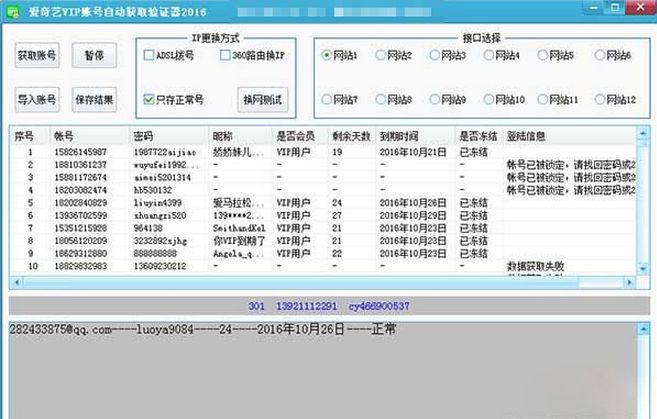Click the 暂停 button
The width and height of the screenshot is (657, 419).
94,55
